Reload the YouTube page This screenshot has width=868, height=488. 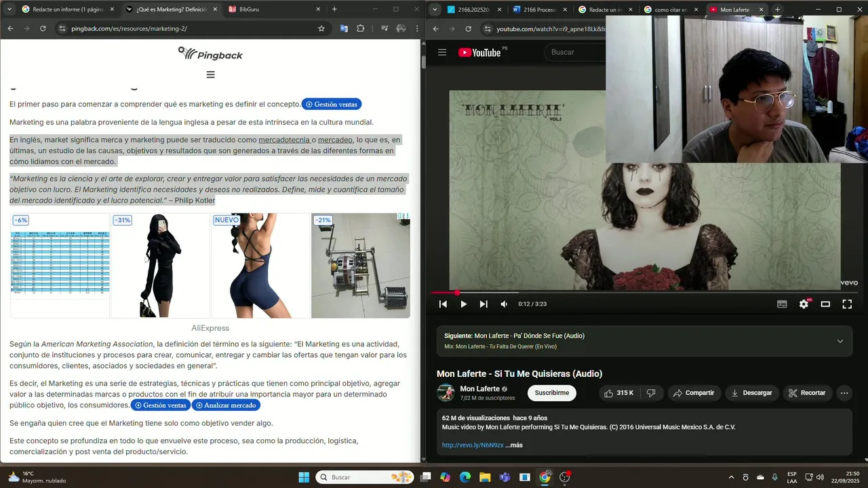(468, 29)
